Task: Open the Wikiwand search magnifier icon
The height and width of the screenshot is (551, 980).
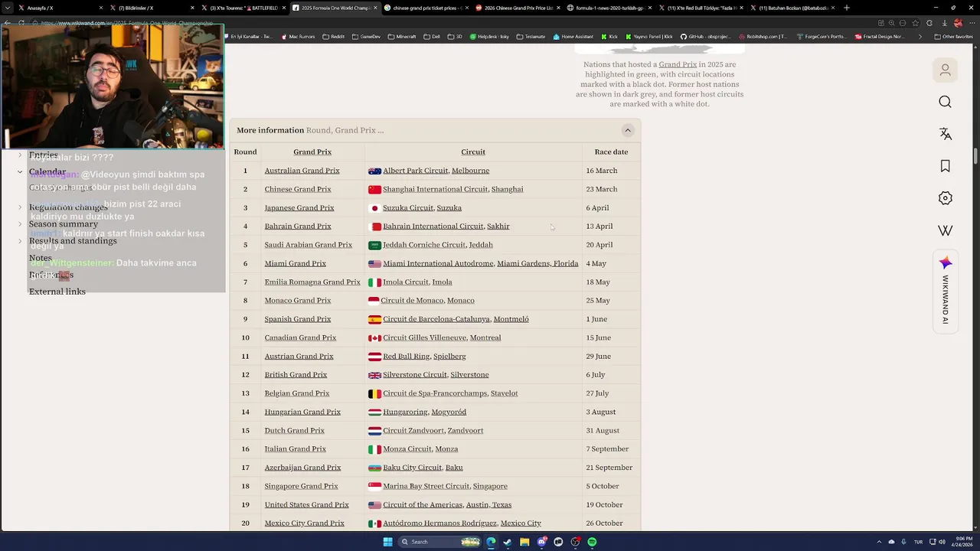Action: point(945,102)
